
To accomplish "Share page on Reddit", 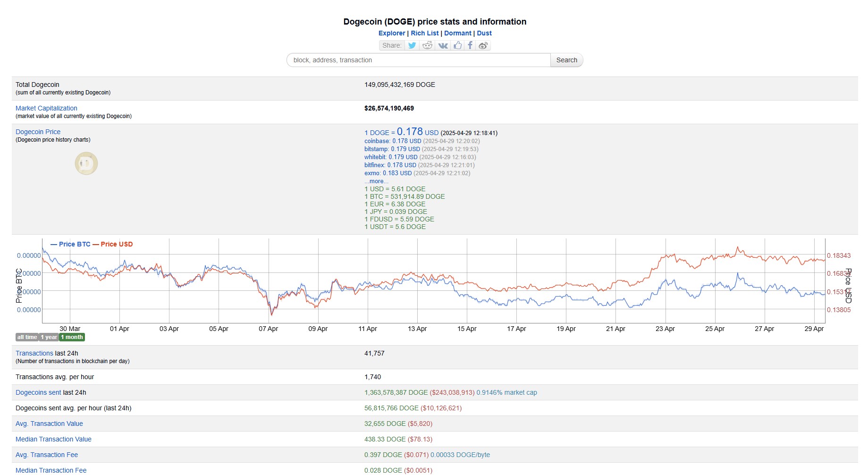I will 427,45.
